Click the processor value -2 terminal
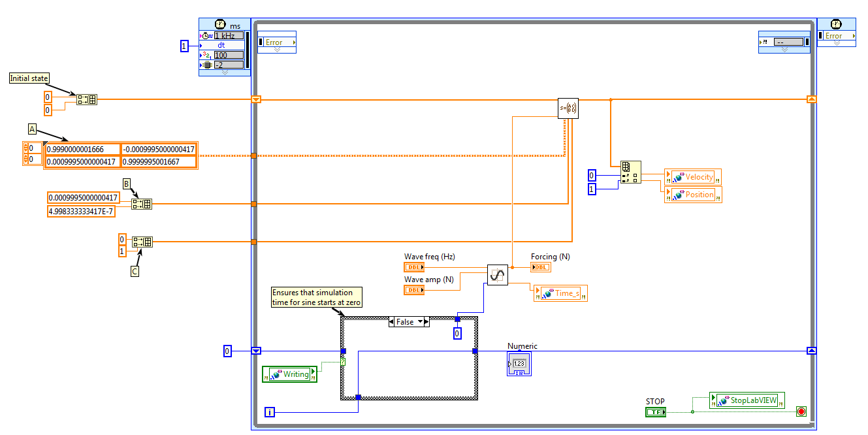 229,65
